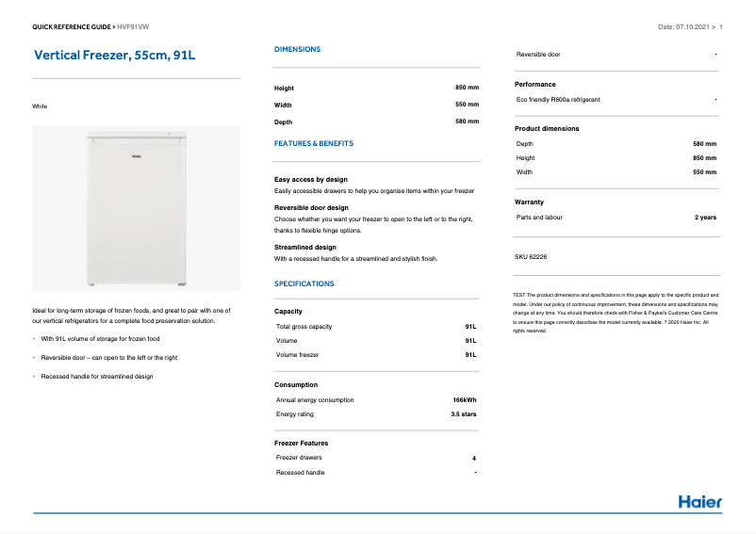Screen dimensions: 756x534
Task: Click the SPECIFICATIONS section heading
Action: pos(304,283)
